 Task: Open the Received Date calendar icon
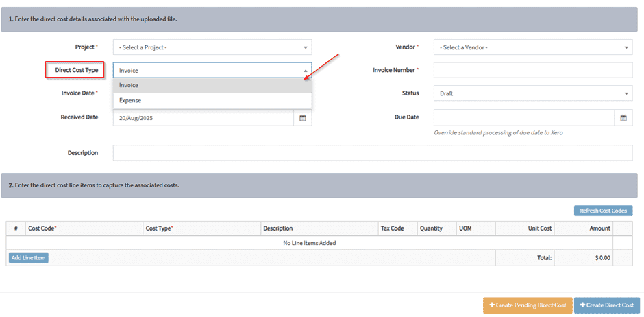coord(303,118)
